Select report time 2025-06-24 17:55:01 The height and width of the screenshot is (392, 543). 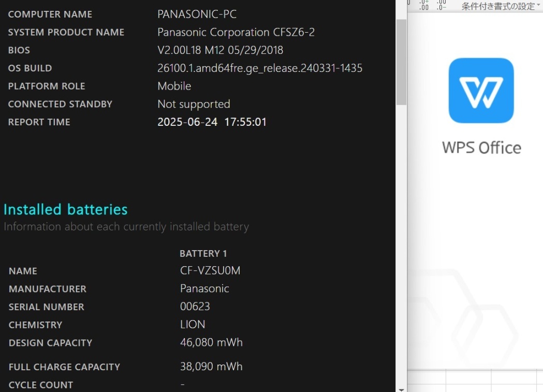(212, 122)
